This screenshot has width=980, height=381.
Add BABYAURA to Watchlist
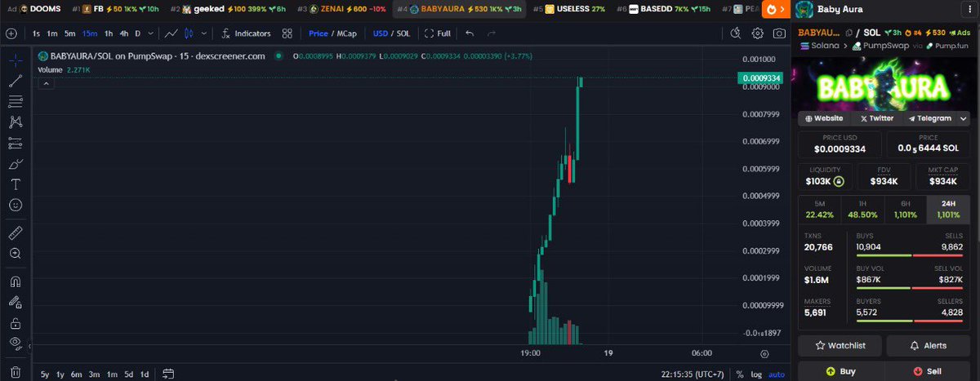tap(840, 346)
